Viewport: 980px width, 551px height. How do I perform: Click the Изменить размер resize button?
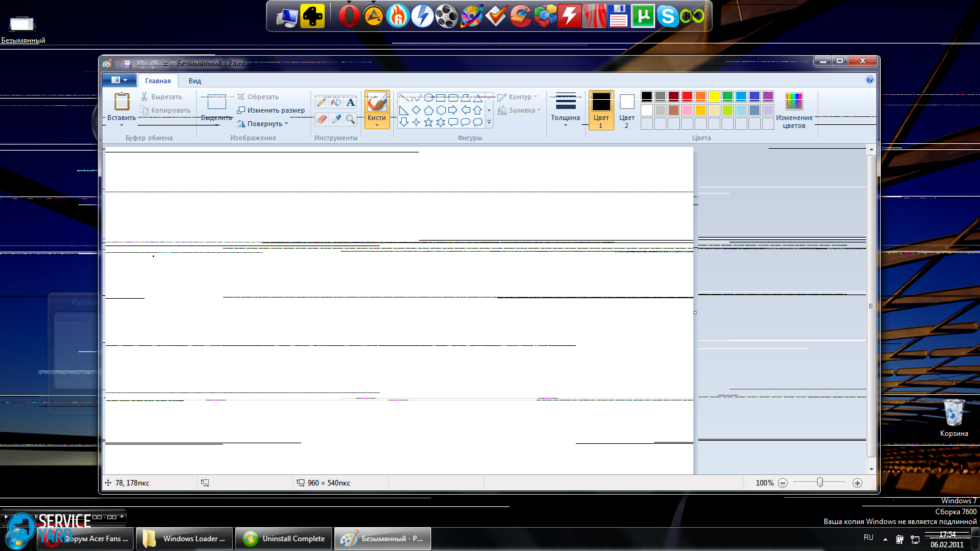pyautogui.click(x=271, y=110)
